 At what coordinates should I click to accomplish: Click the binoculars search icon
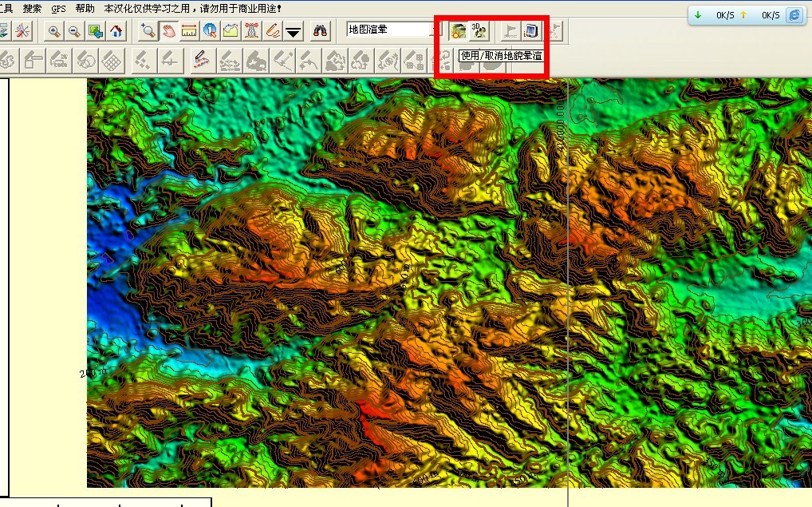(x=321, y=31)
